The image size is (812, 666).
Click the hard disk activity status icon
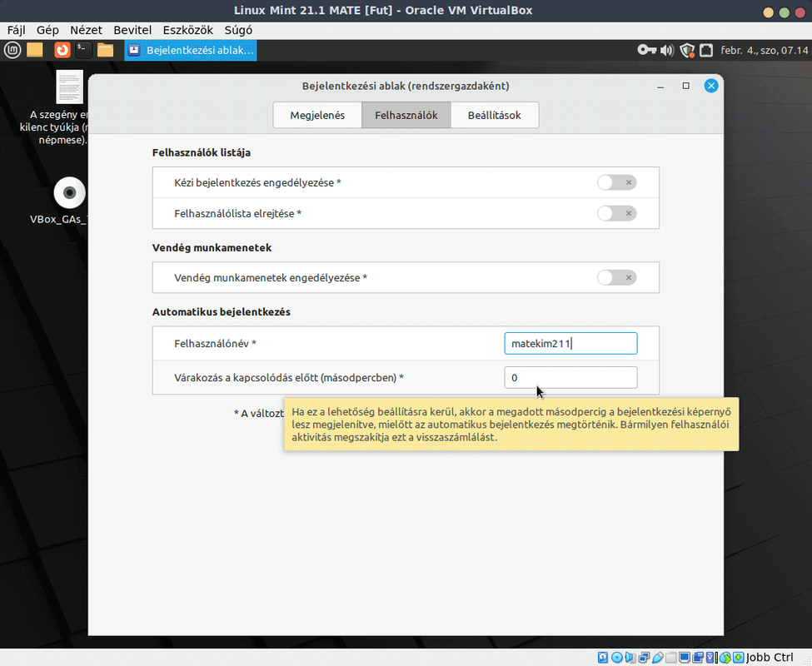pos(603,657)
